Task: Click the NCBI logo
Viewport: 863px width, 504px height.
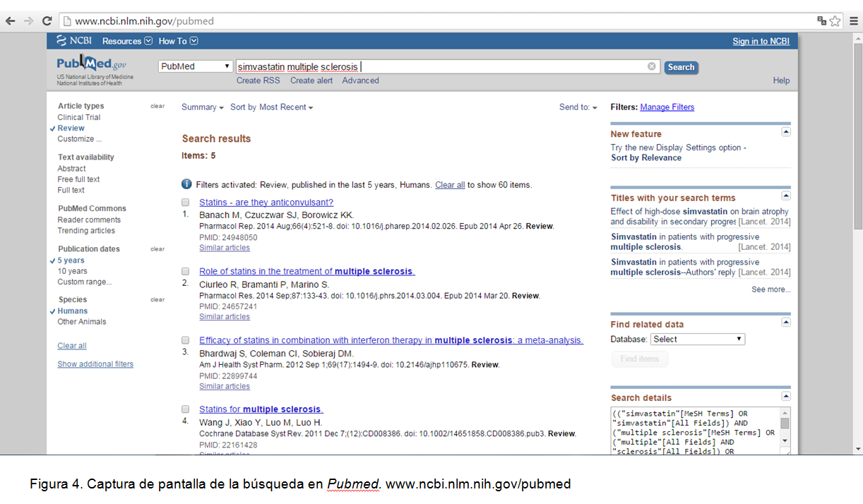Action: [74, 41]
